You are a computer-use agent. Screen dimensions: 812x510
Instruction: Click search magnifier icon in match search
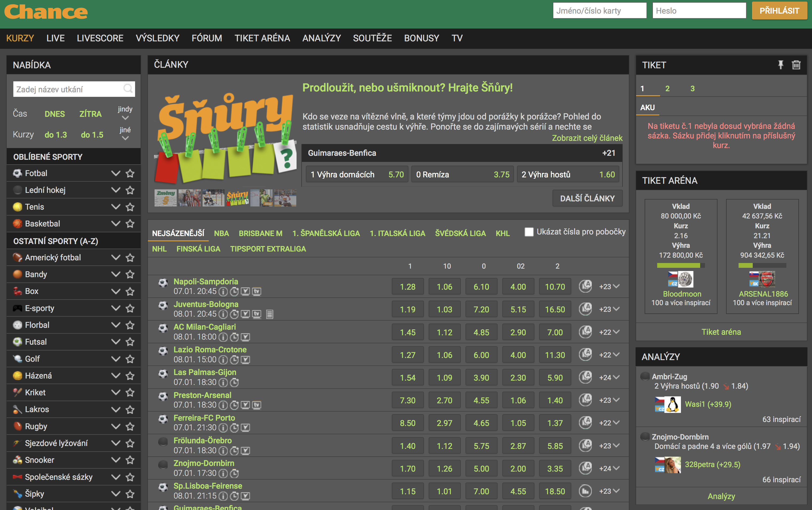[x=128, y=89]
